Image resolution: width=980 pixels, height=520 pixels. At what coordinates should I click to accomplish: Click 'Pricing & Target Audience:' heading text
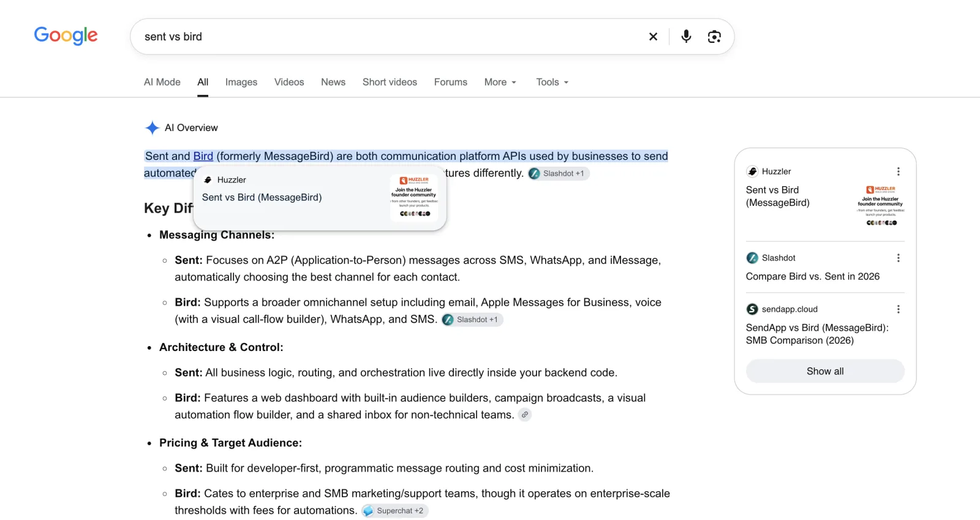(x=230, y=443)
